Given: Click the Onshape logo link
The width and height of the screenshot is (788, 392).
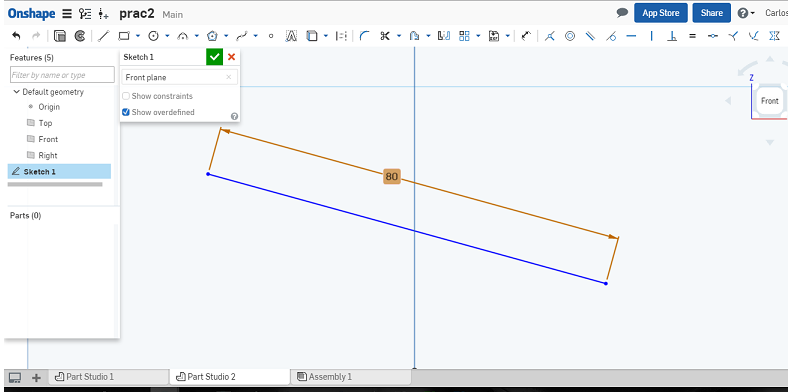Looking at the screenshot, I should (x=31, y=14).
